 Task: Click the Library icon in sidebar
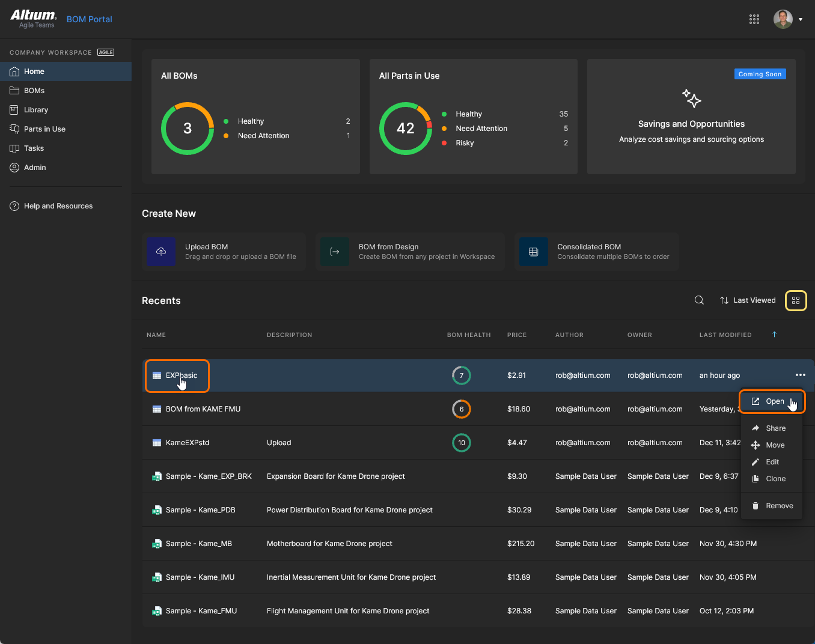(14, 110)
